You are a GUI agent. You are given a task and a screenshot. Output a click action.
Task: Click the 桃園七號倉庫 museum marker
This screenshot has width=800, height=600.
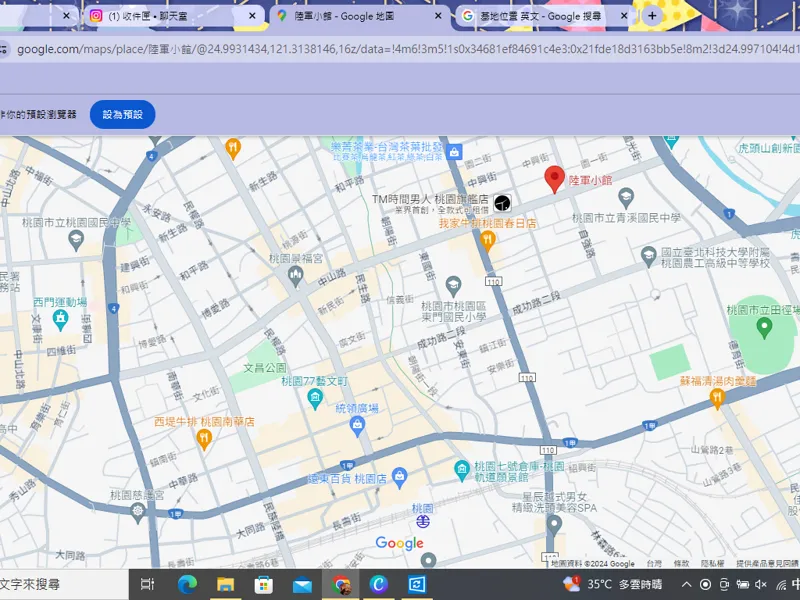(462, 471)
